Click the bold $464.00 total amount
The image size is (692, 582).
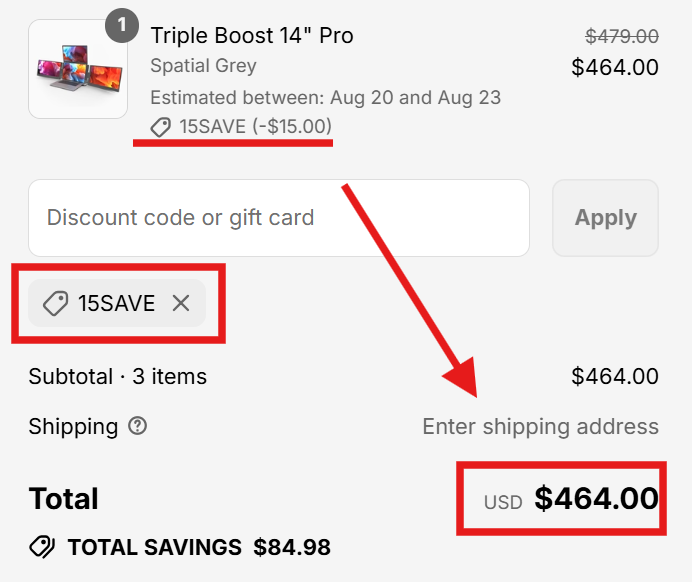596,498
